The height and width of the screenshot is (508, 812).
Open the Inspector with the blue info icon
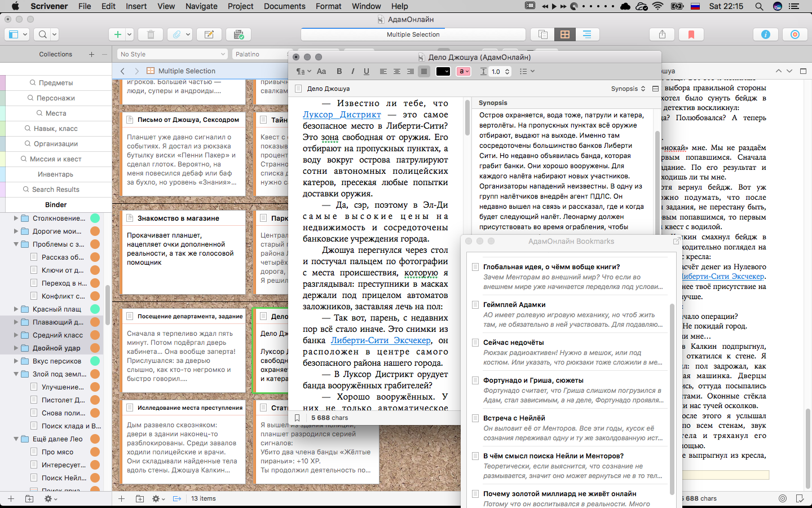(x=765, y=34)
